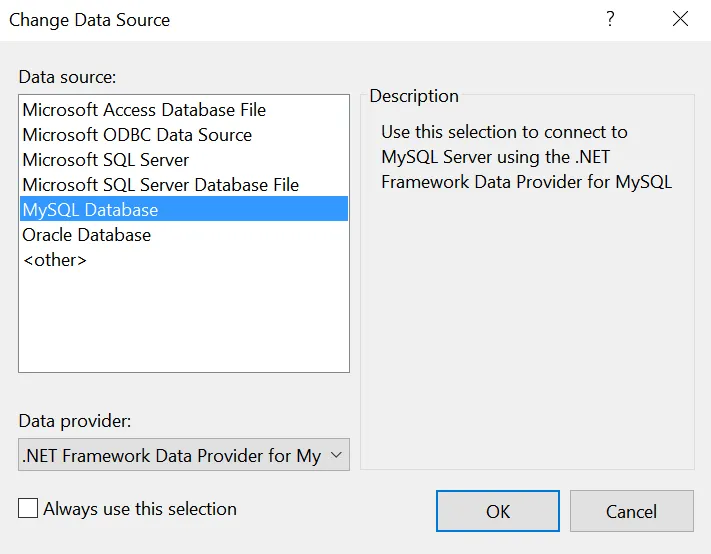Click the Data provider dropdown arrow
The image size is (711, 554).
337,455
